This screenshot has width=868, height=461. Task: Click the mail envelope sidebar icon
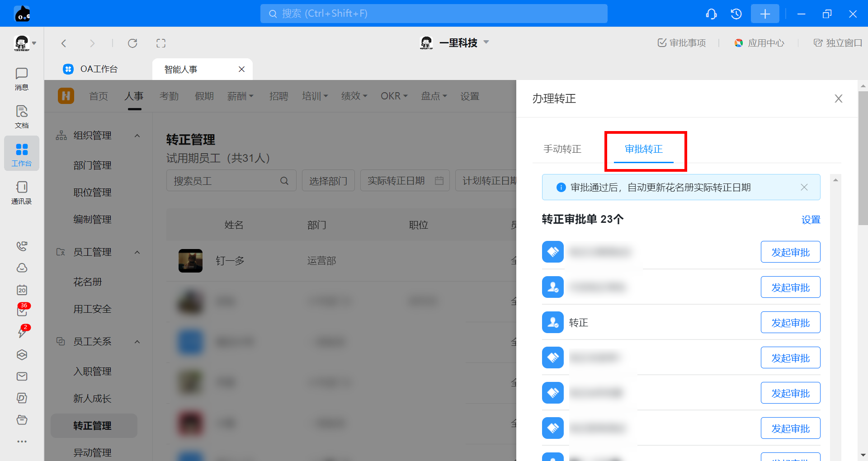pos(22,376)
